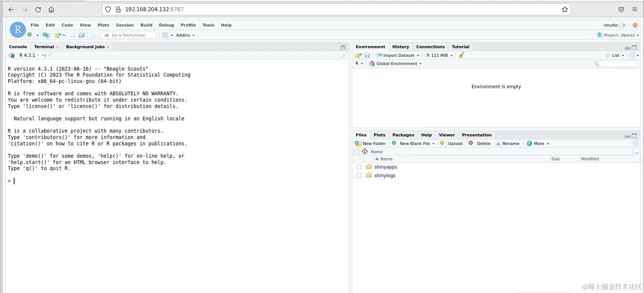This screenshot has width=644, height=293.
Task: Click the Environment search box
Action: [x=615, y=64]
